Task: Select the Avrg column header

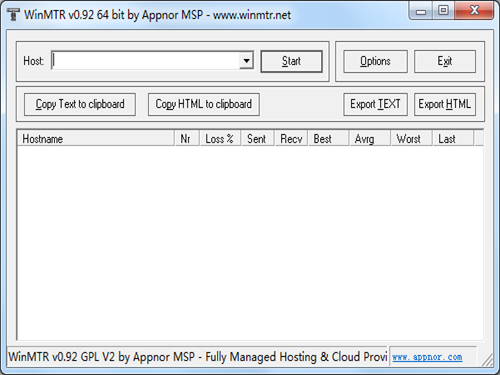Action: pyautogui.click(x=370, y=139)
